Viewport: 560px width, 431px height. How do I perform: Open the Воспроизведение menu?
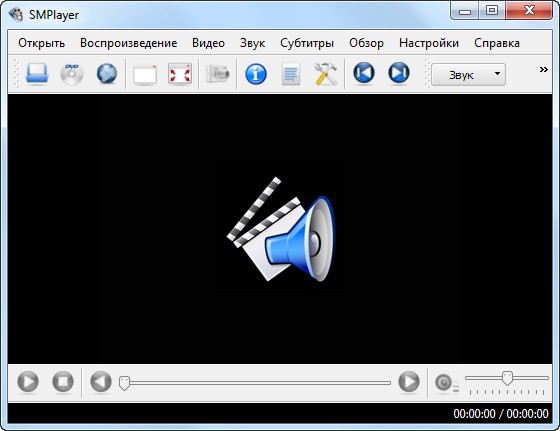(129, 43)
